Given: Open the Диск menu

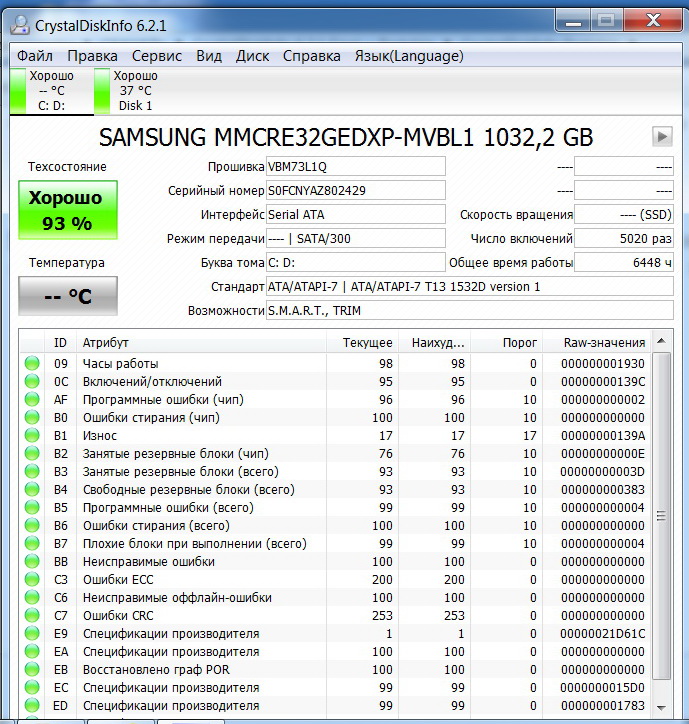Looking at the screenshot, I should click(x=252, y=56).
